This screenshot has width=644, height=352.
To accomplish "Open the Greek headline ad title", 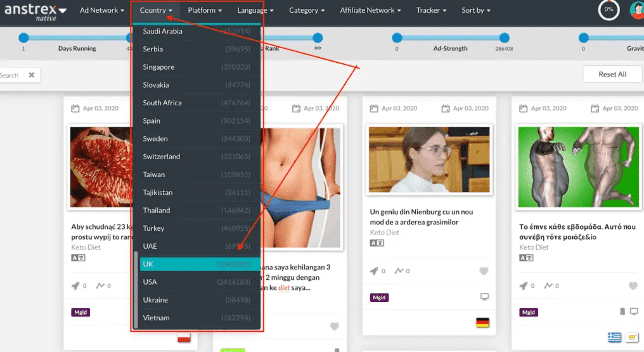I will click(x=577, y=231).
